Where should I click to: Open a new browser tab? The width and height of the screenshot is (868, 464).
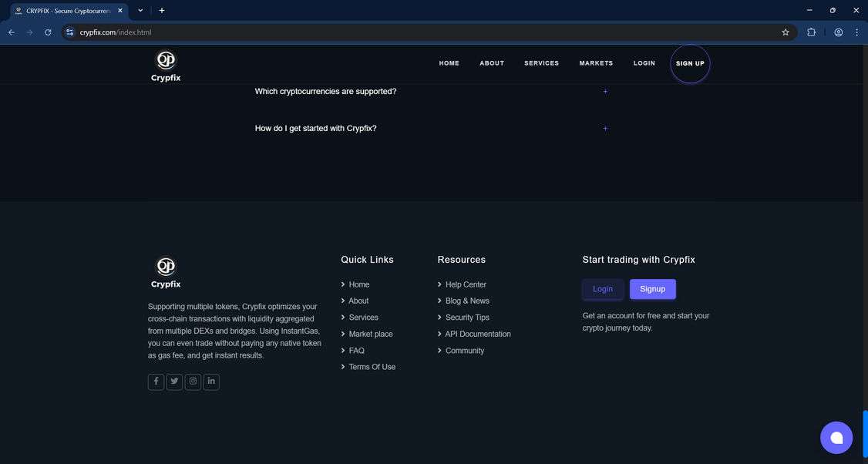coord(162,10)
